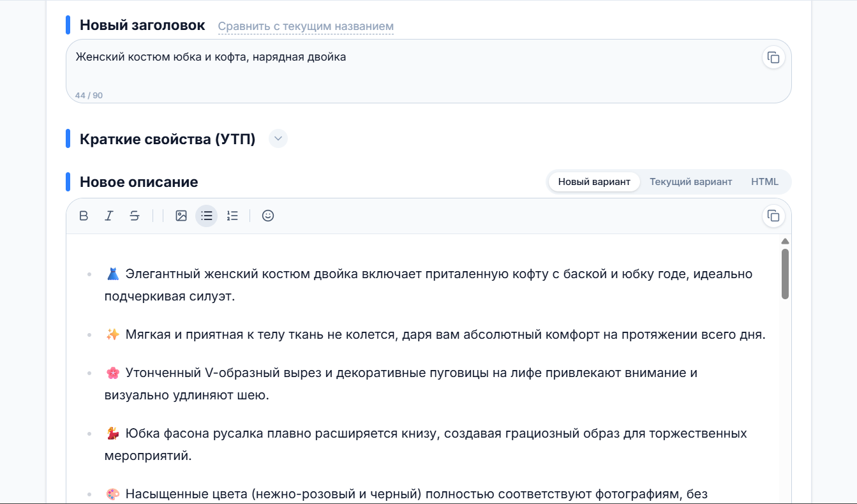This screenshot has height=504, width=857.
Task: Click the bullet starting Элегантный женский костюм
Action: click(x=428, y=285)
